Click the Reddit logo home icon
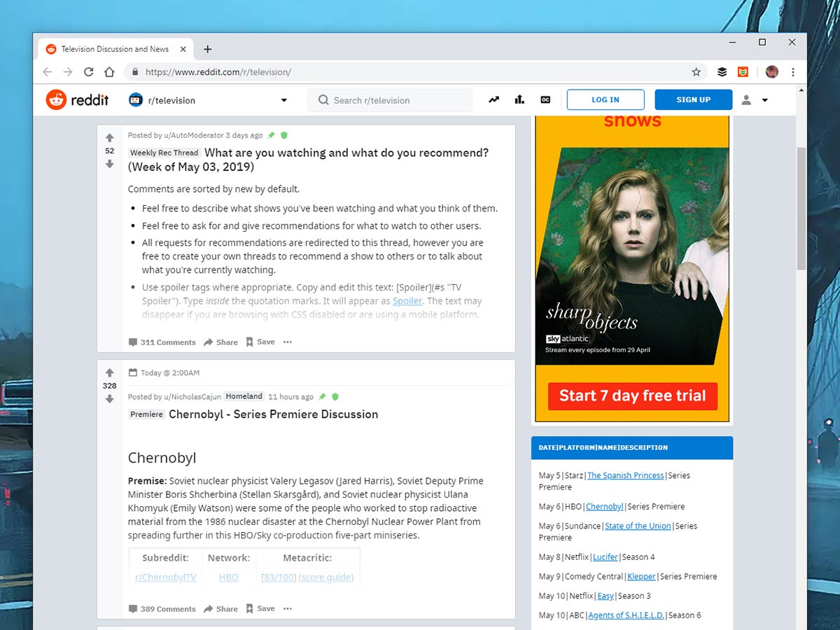 pyautogui.click(x=56, y=100)
